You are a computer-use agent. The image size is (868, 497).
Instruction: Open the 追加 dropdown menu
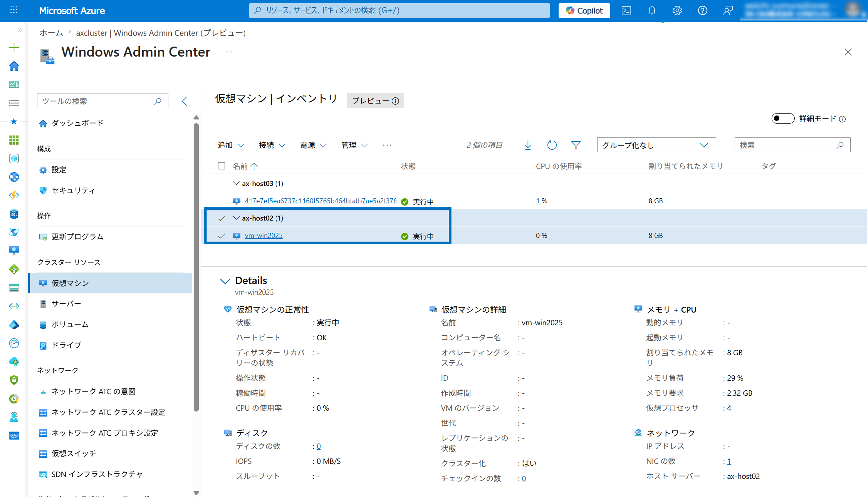point(231,145)
